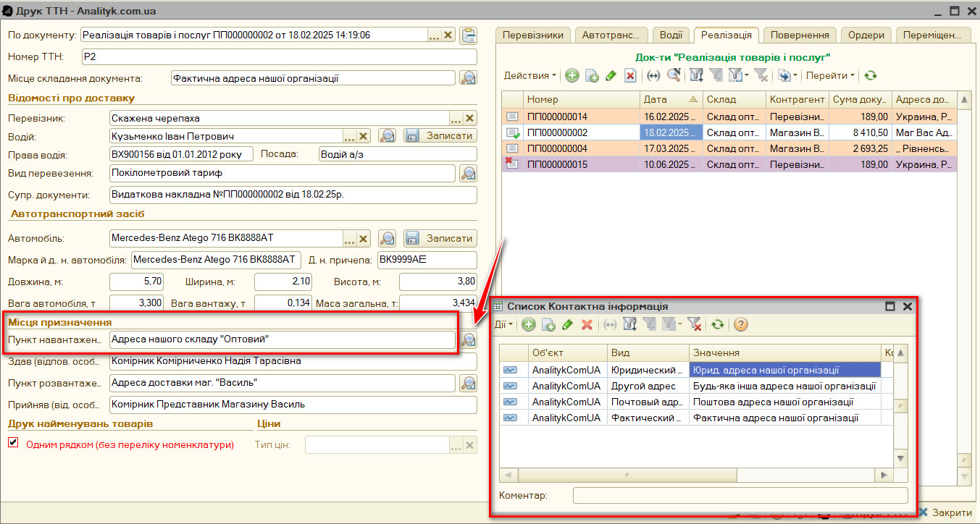Click Закрити button at bottom right
Viewport: 980px width, 524px height.
[x=946, y=512]
